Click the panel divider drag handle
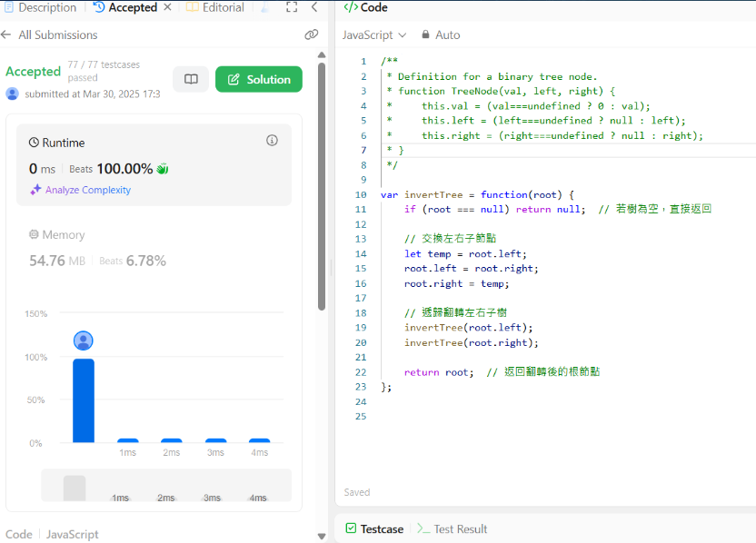This screenshot has width=756, height=543. (332, 268)
